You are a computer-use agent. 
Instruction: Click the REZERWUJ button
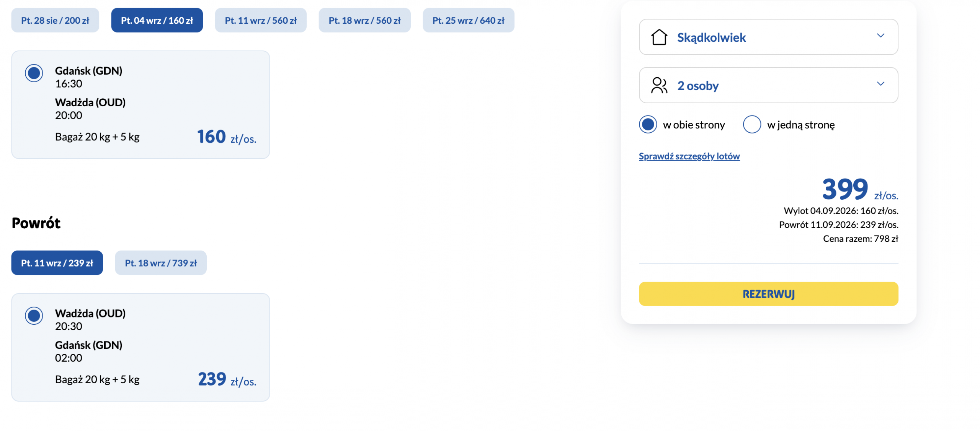coord(768,294)
